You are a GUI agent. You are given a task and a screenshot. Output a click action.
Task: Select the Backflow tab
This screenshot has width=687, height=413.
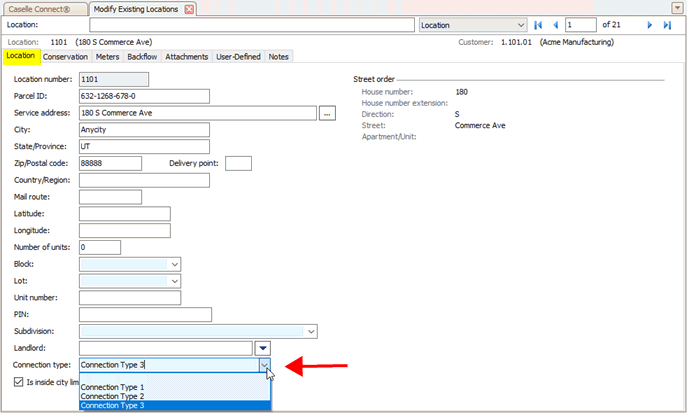(142, 57)
